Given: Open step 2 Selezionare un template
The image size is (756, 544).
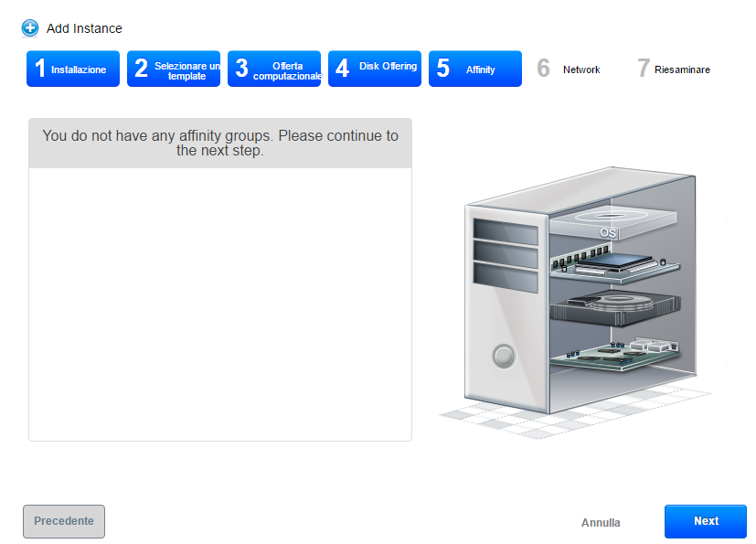Looking at the screenshot, I should 174,69.
